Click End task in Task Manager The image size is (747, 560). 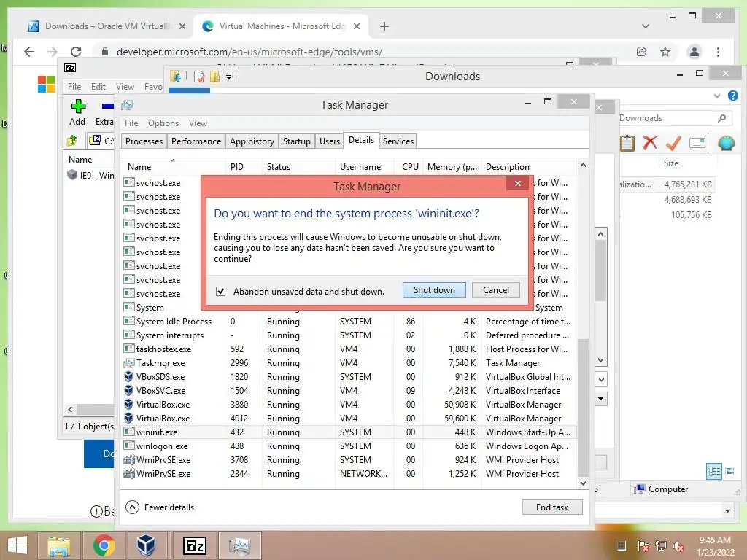click(x=552, y=507)
